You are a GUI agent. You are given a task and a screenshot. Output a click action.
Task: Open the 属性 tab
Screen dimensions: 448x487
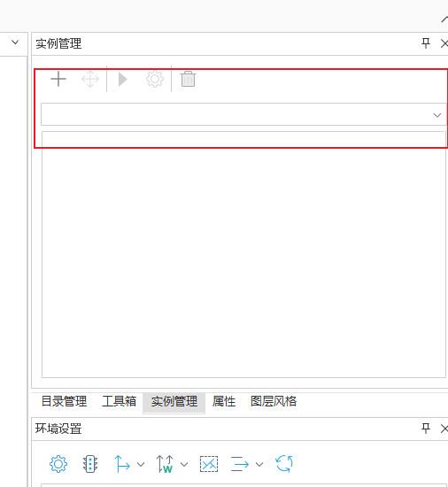224,401
